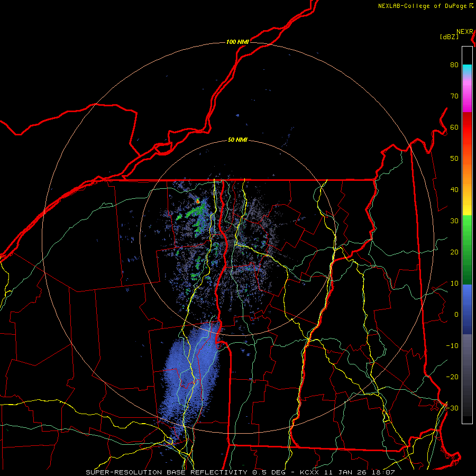Click the 10 value on dBZ scale
Viewport: 476px width, 476px height.
point(454,283)
